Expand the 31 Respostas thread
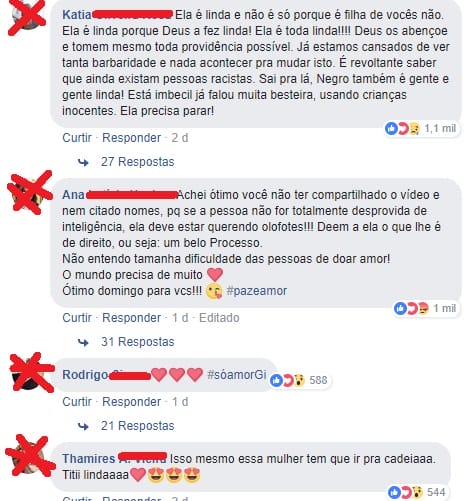 pyautogui.click(x=137, y=342)
